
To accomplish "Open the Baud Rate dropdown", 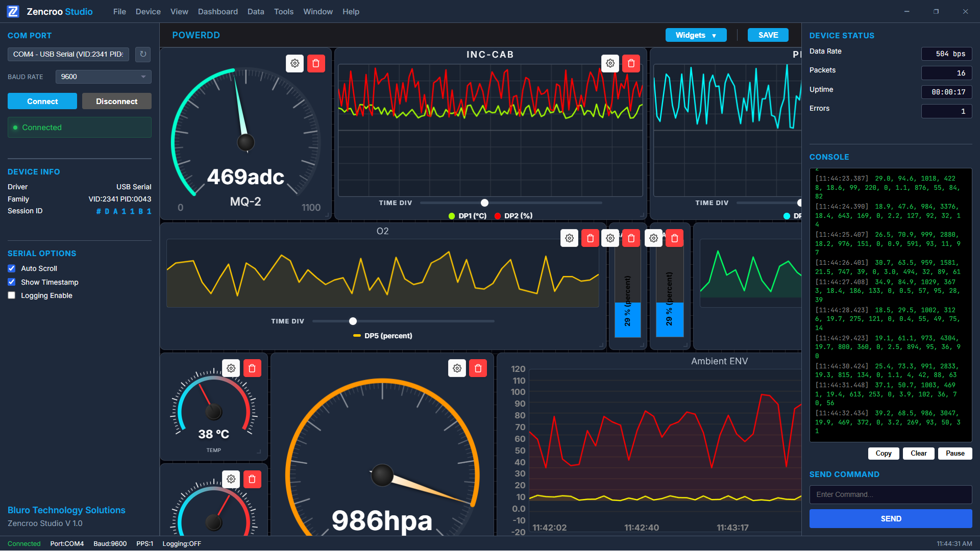I will point(103,77).
